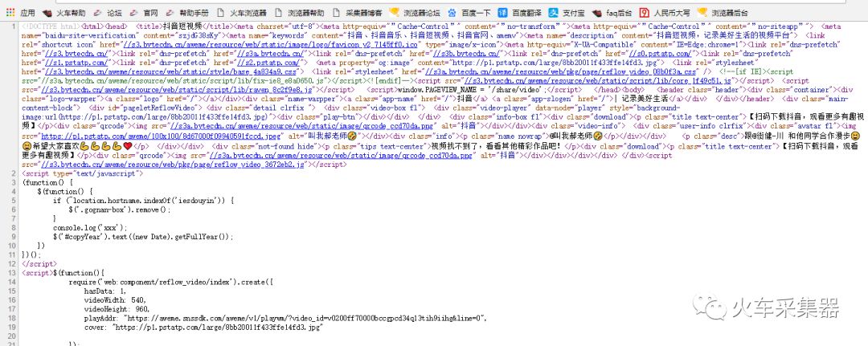868x346 pixels.
Task: Open the 火车浏览器 bookmark
Action: tap(241, 12)
